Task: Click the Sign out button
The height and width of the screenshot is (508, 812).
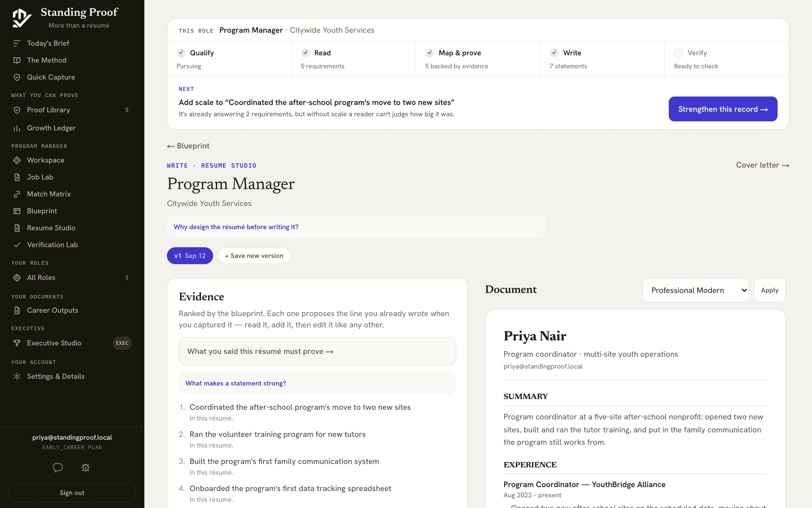Action: pyautogui.click(x=72, y=492)
